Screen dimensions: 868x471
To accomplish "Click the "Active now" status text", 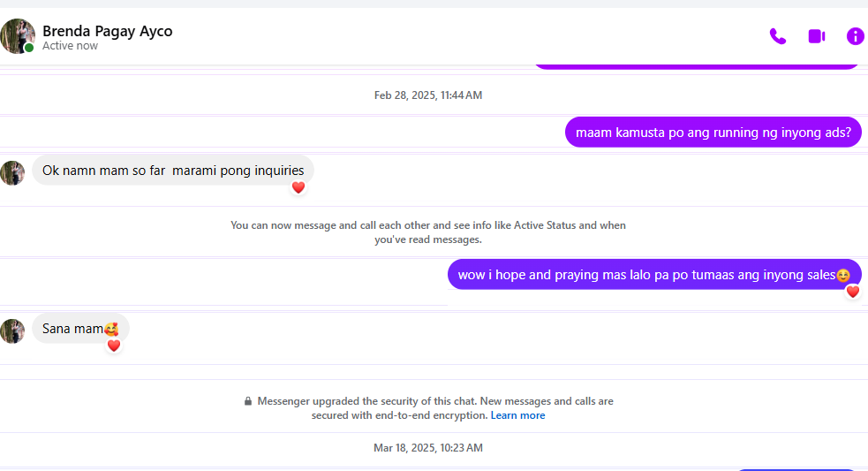I will [70, 46].
